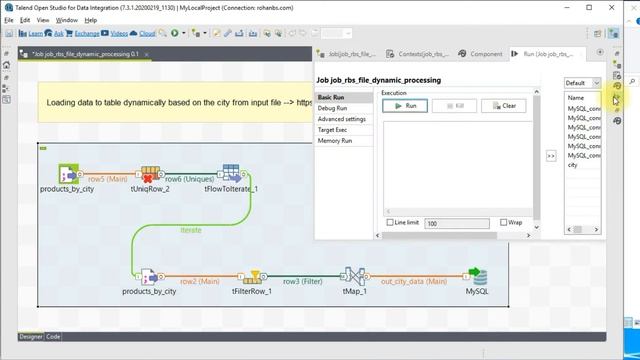Click the export items toolbar icon
The image size is (640, 360).
pos(239,33)
